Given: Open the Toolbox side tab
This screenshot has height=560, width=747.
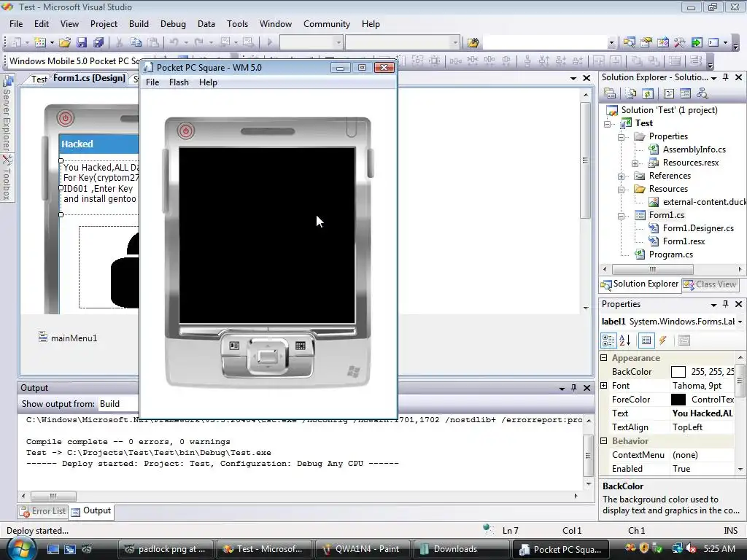Looking at the screenshot, I should 7,178.
